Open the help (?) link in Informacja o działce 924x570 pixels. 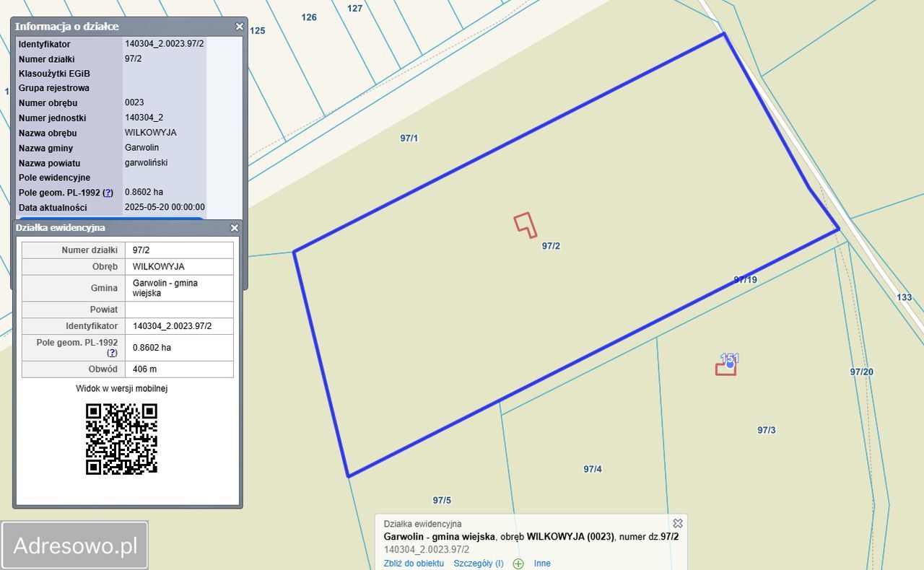(x=108, y=193)
